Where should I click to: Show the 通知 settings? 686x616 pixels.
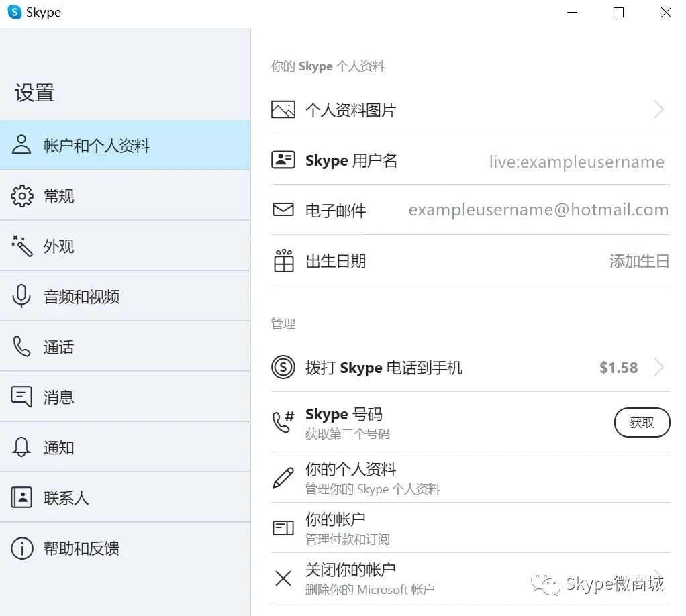[x=125, y=447]
